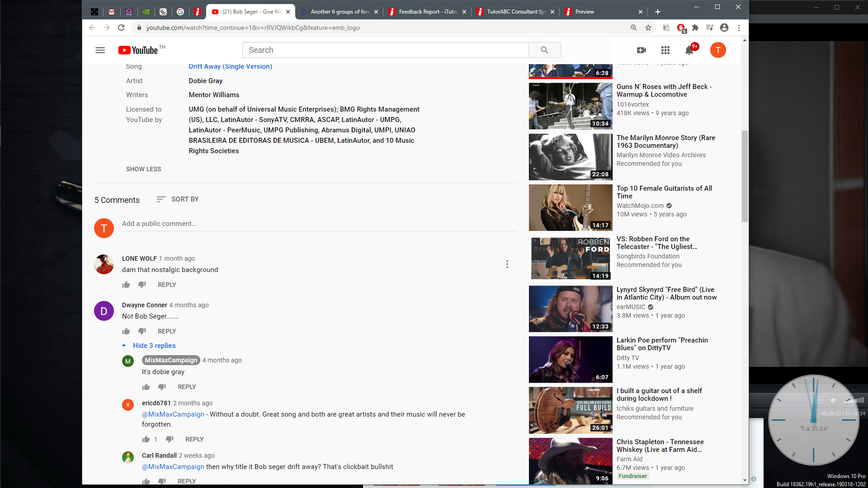Click the YouTube search magnifier button
The image size is (868, 488).
pos(544,50)
